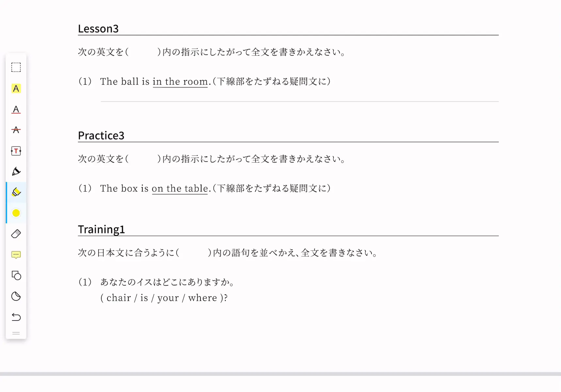Click the sentence 'The ball is in the room'
This screenshot has width=561, height=392.
(154, 81)
